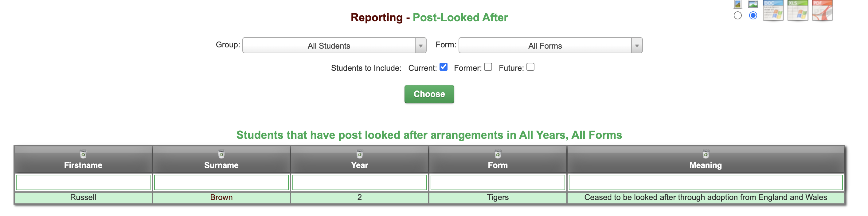
Task: Select the landscape orientation radio button
Action: pos(753,15)
